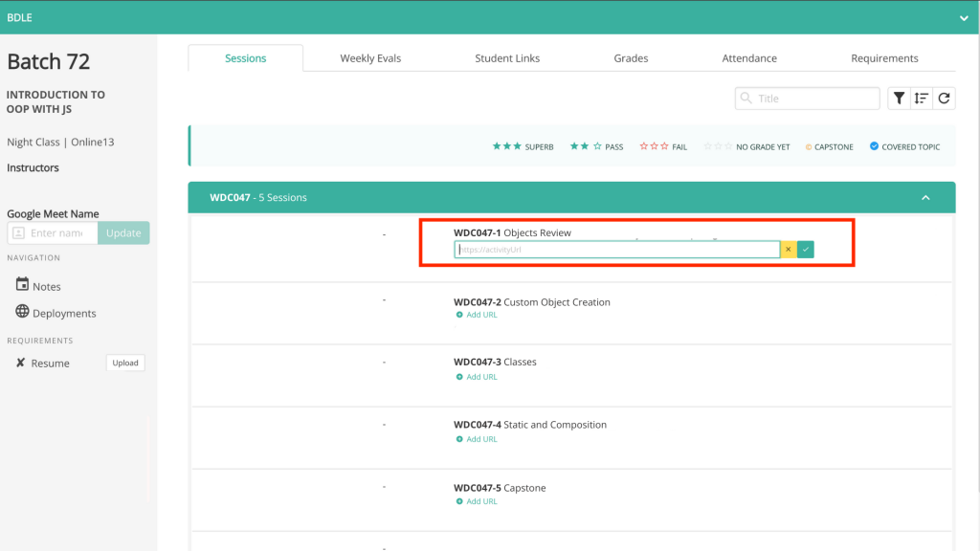The image size is (980, 551).
Task: Cancel URL entry with yellow X button
Action: tap(789, 250)
